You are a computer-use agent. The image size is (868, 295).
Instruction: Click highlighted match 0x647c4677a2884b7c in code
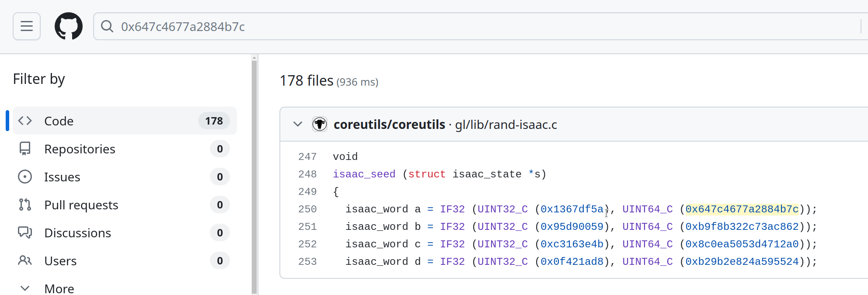tap(742, 209)
